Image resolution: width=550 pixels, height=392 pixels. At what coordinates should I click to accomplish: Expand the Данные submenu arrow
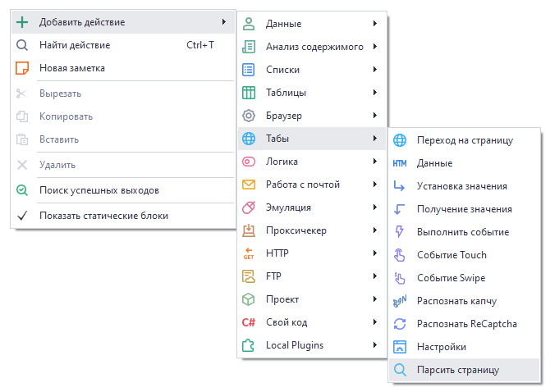(x=375, y=24)
